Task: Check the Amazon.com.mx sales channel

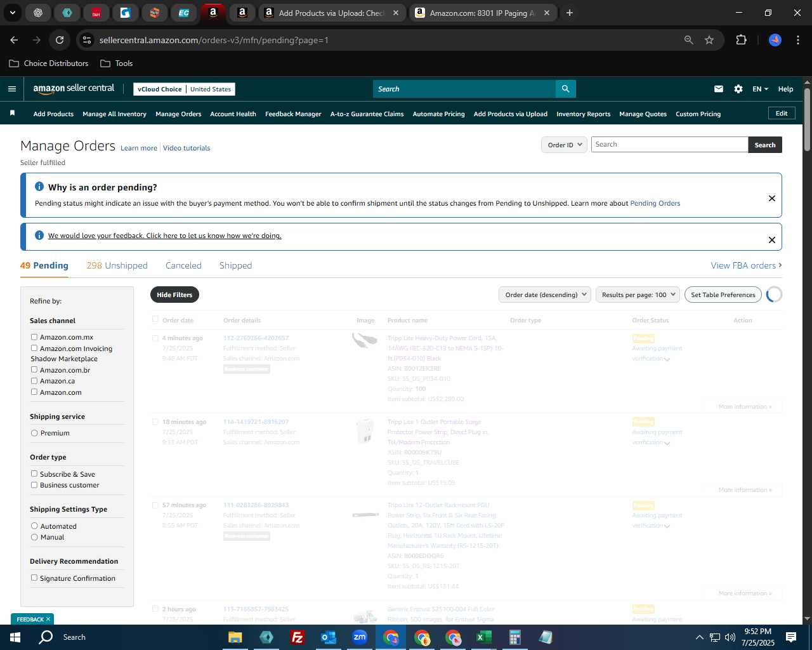Action: click(34, 337)
